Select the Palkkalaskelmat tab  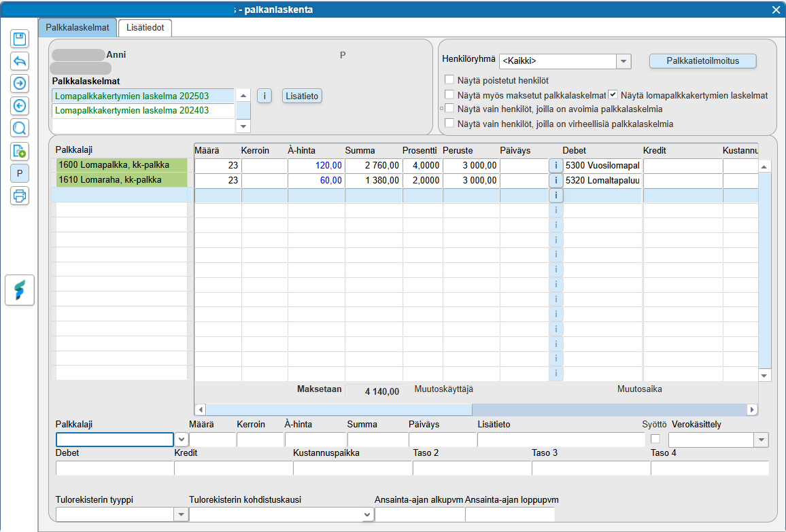point(78,27)
